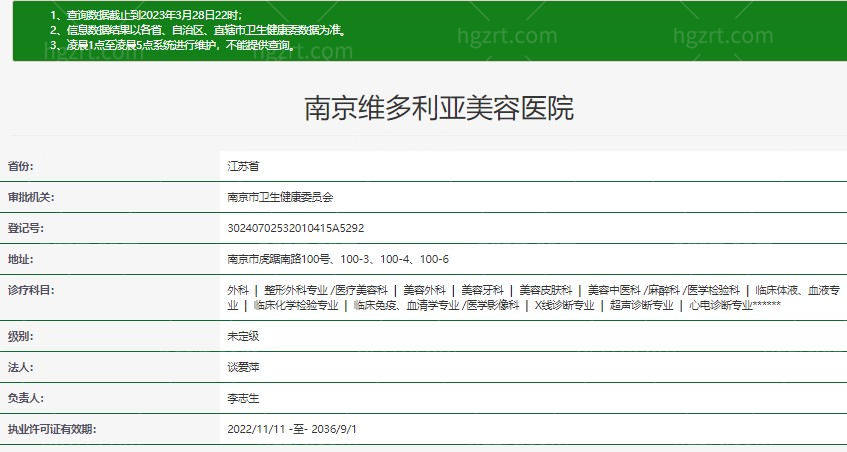
Task: Click 美容皮肤科 in the departments list
Action: click(x=545, y=290)
